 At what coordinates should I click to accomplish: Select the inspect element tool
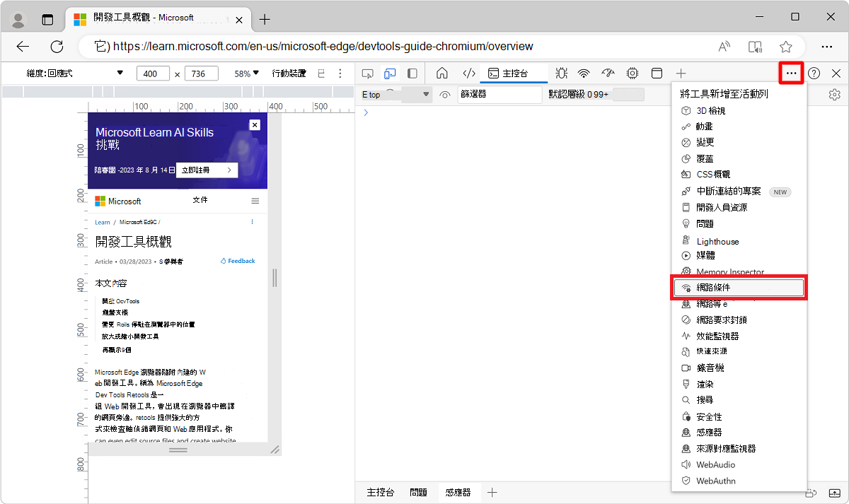[x=367, y=73]
